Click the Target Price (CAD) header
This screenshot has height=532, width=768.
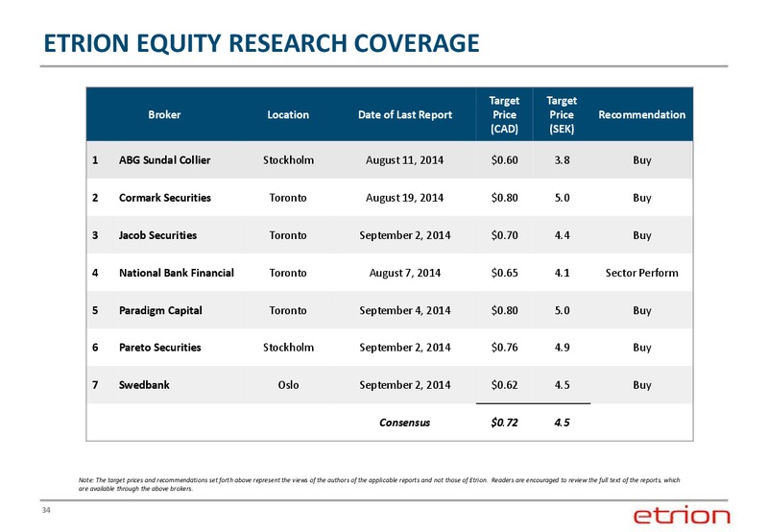click(504, 114)
